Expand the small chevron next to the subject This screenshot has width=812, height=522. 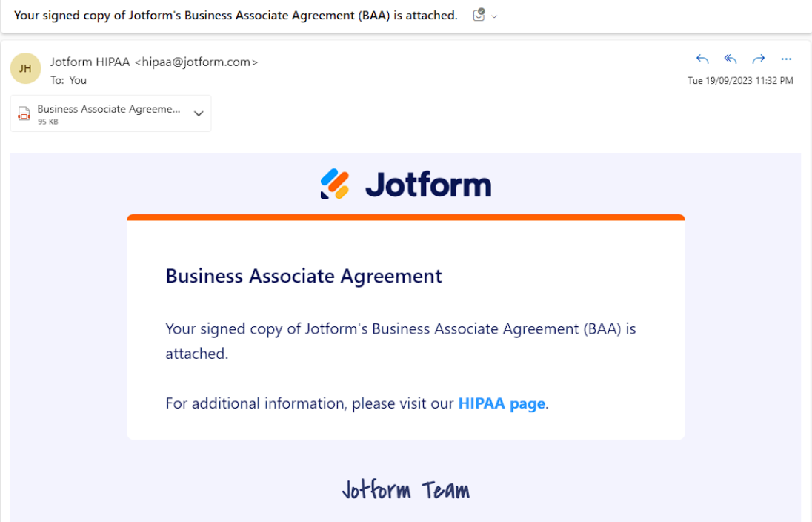(495, 16)
